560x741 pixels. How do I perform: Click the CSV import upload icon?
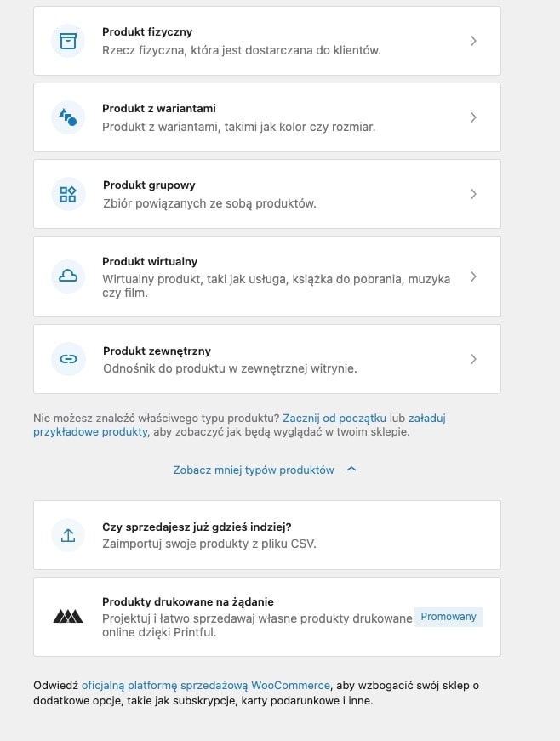68,535
